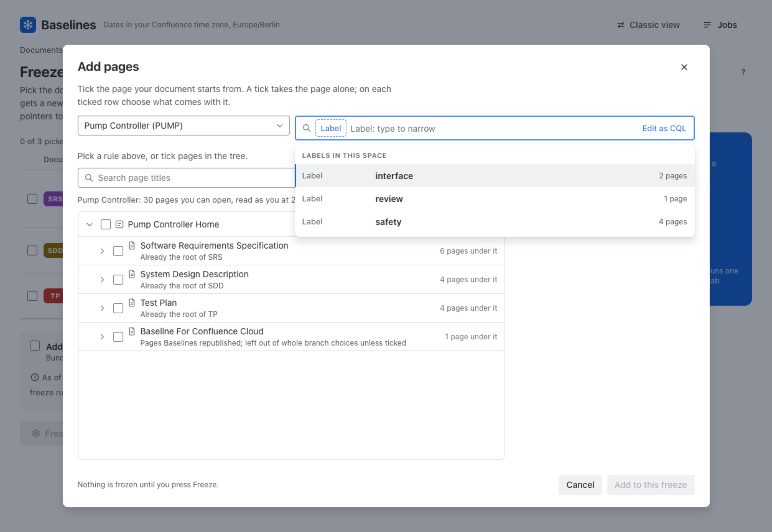
Task: Close the Add pages dialog
Action: 684,67
